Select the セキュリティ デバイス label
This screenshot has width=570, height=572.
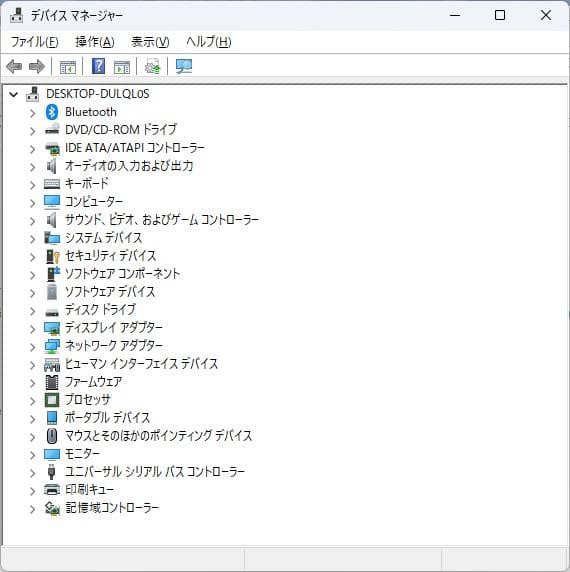click(x=110, y=256)
